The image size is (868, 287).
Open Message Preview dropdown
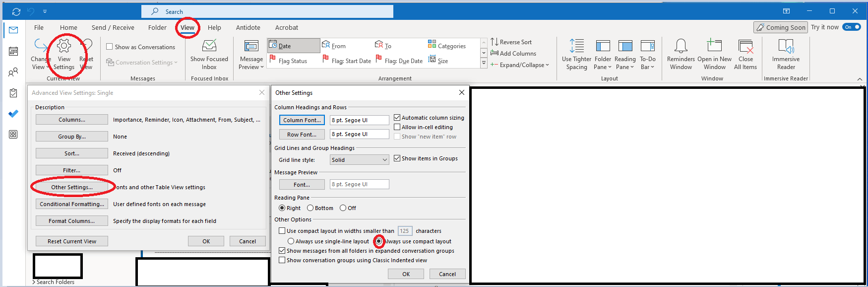[251, 55]
